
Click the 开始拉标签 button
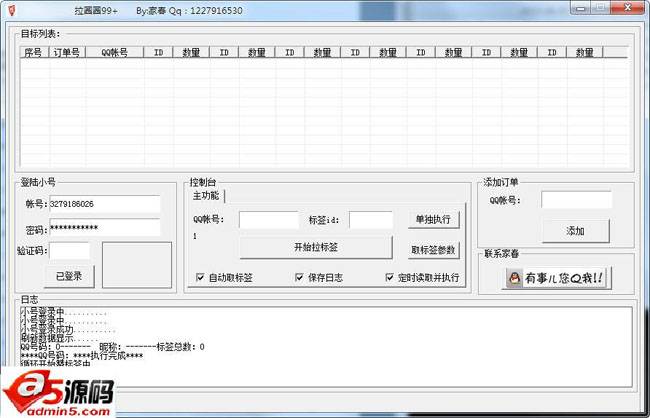tap(316, 248)
